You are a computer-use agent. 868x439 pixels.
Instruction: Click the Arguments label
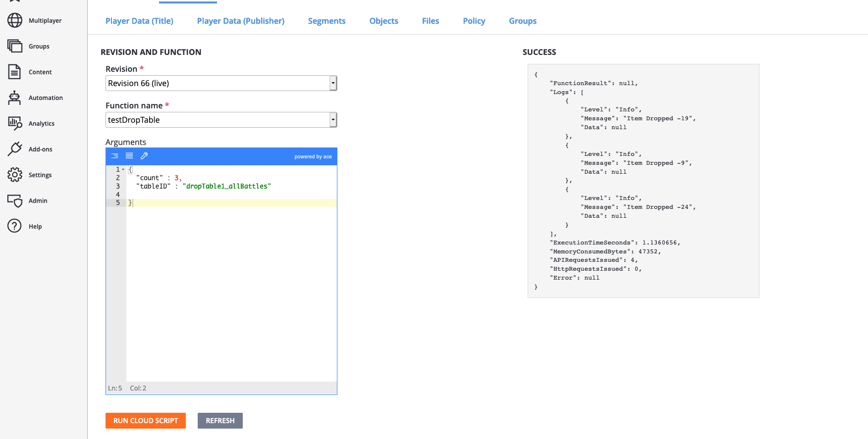pos(126,142)
